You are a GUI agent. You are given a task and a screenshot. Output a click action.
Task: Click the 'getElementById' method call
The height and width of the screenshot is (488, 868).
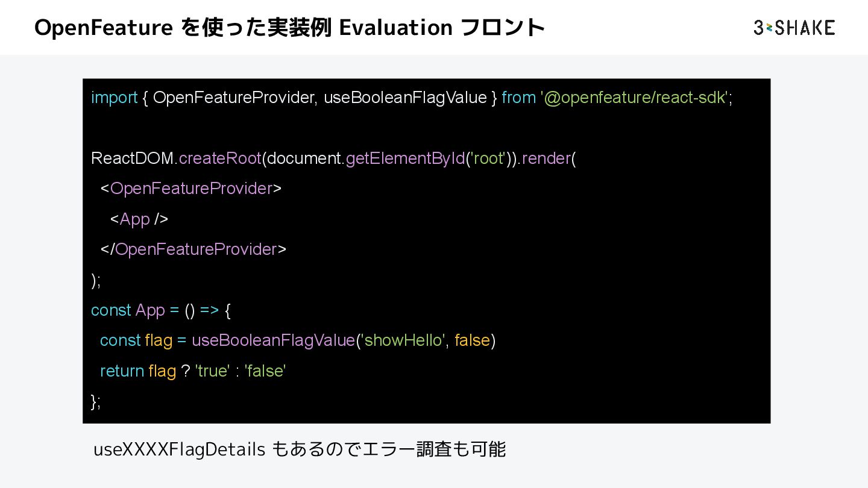pyautogui.click(x=405, y=158)
